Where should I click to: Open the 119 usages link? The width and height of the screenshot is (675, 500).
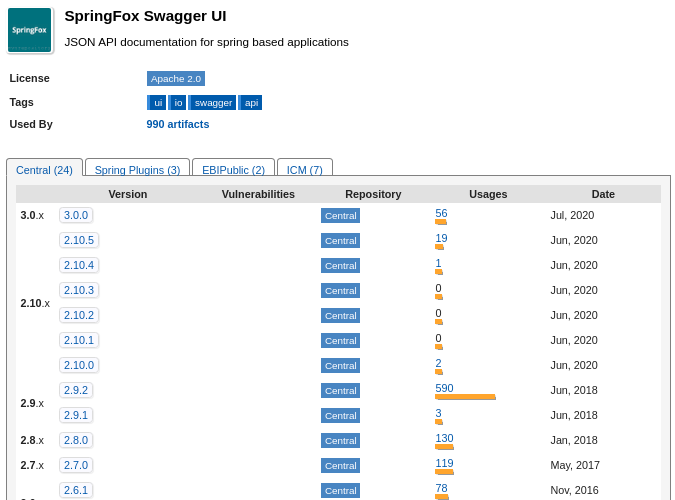click(444, 463)
